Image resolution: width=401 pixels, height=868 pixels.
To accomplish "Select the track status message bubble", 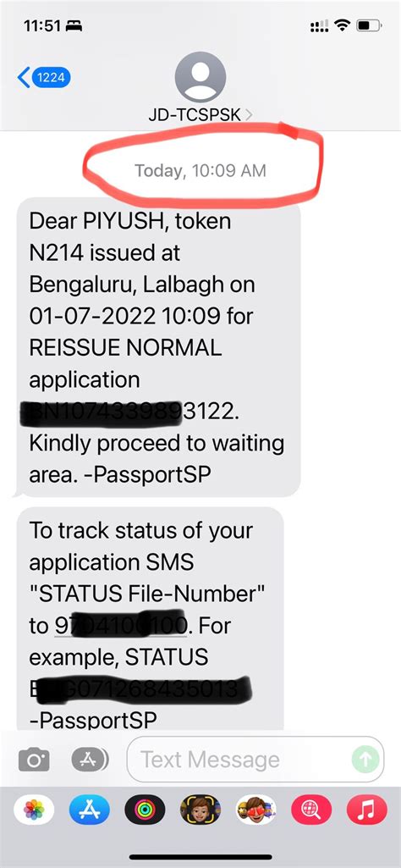I will click(x=150, y=618).
